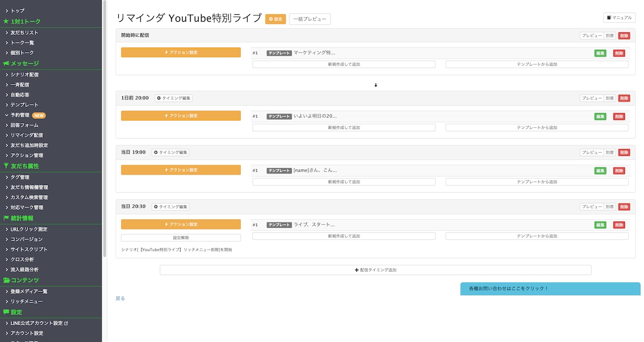Open 流入経路分析 in the sidebar

(x=24, y=270)
